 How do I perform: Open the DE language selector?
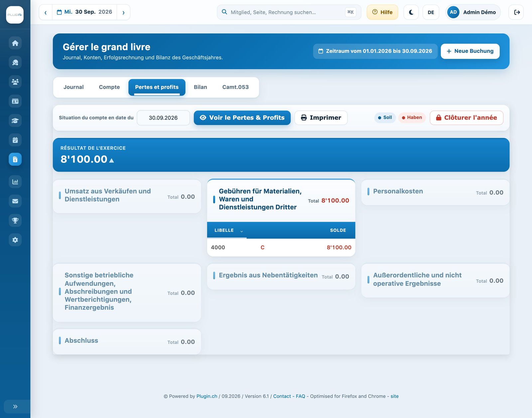[431, 12]
